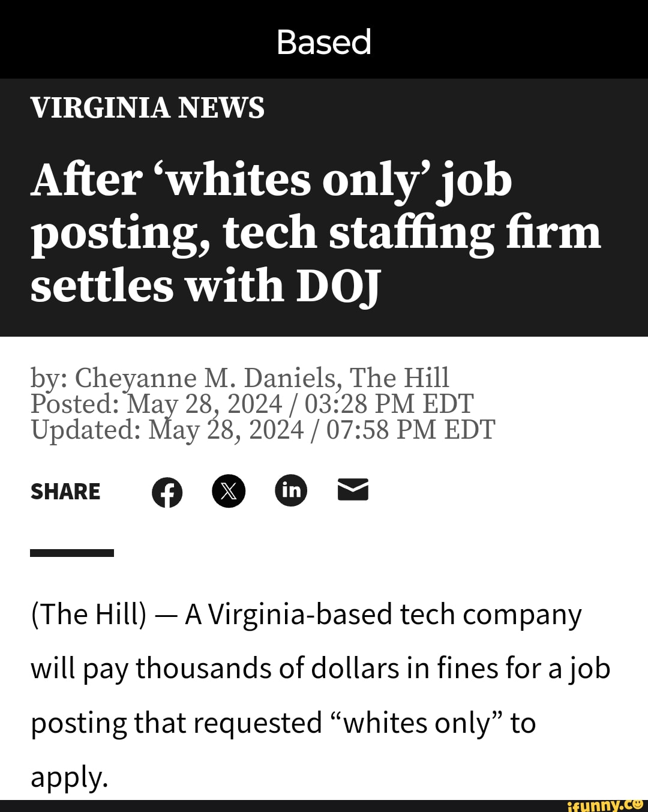This screenshot has width=648, height=812.
Task: Click the iFunny.co watermark logo
Action: 604,805
